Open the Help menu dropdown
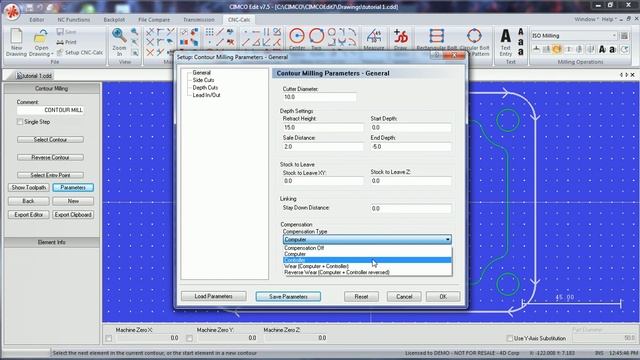640x360 pixels. tap(609, 19)
